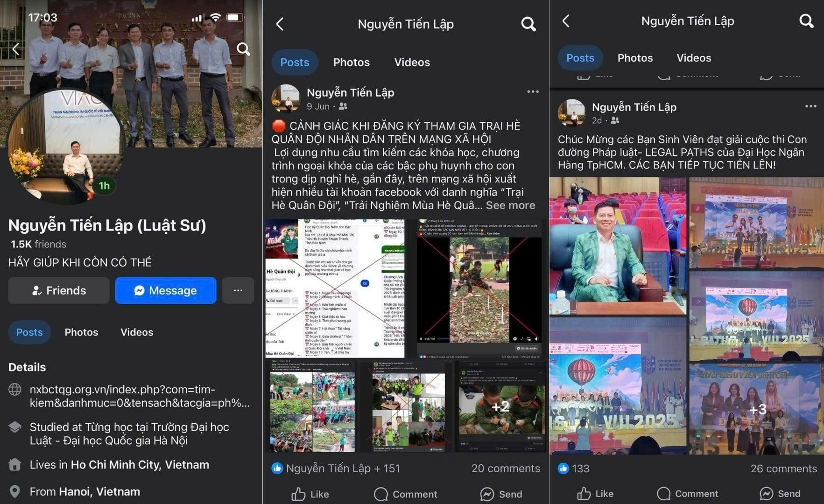Switch to the Photos tab
The width and height of the screenshot is (824, 504).
tap(81, 332)
